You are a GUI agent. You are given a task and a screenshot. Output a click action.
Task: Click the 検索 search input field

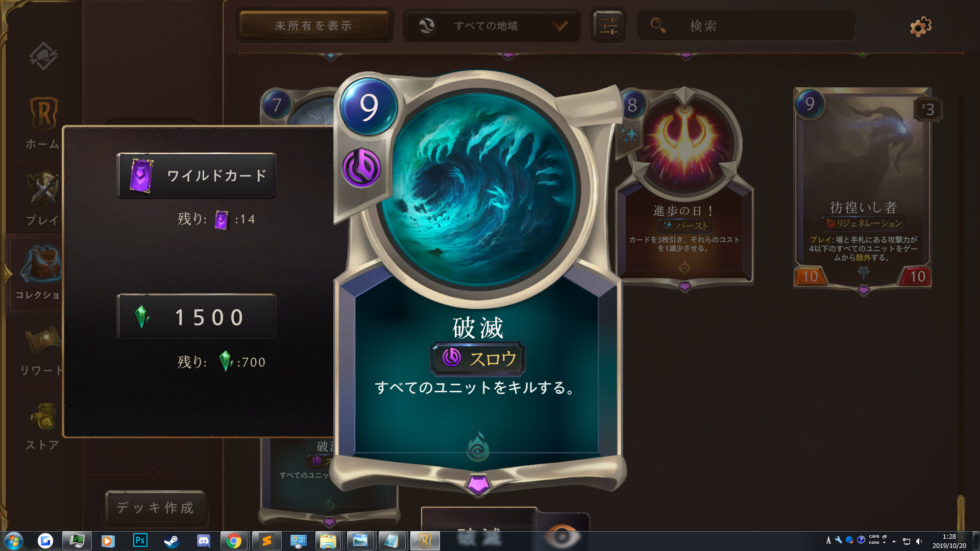coord(747,26)
